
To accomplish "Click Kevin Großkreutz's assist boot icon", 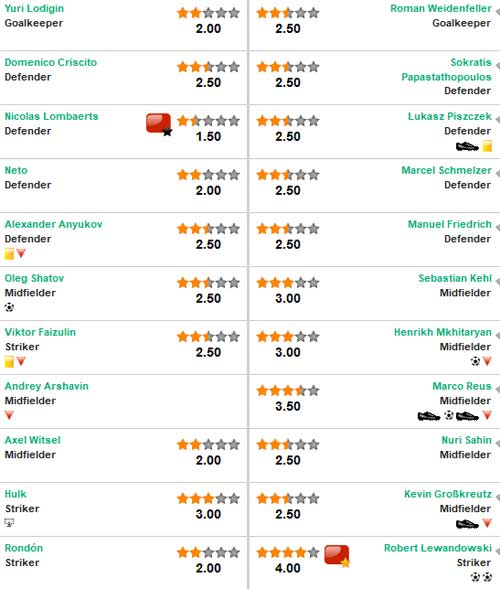I will pos(467,524).
